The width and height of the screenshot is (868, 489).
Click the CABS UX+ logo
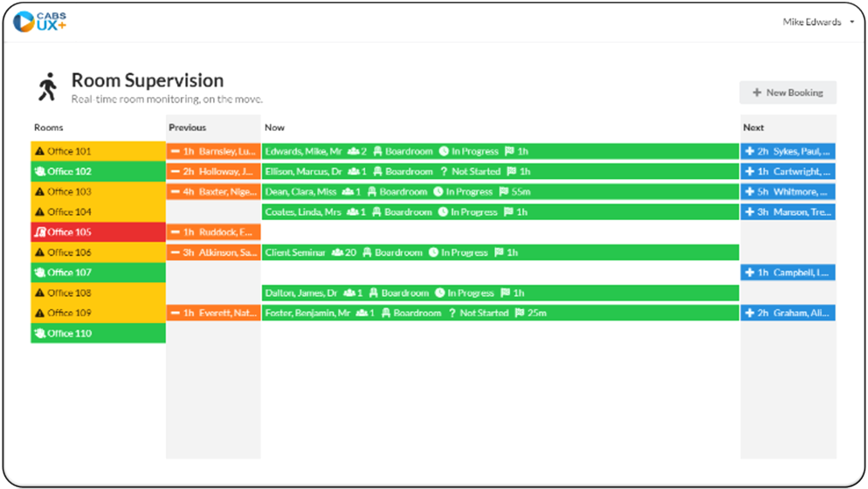(x=39, y=21)
